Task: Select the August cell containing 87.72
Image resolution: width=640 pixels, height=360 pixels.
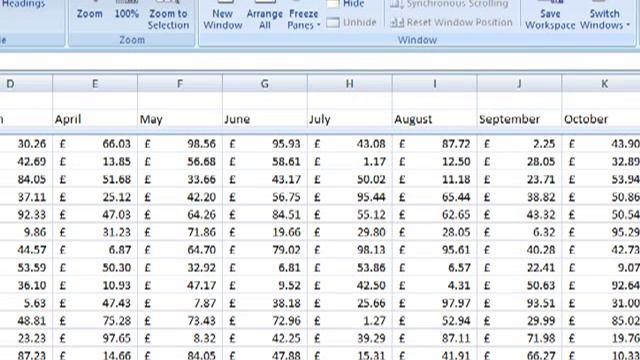Action: [435, 144]
